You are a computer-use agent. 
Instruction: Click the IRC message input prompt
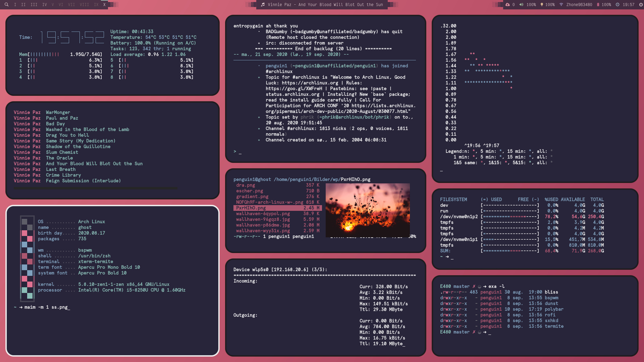point(240,152)
